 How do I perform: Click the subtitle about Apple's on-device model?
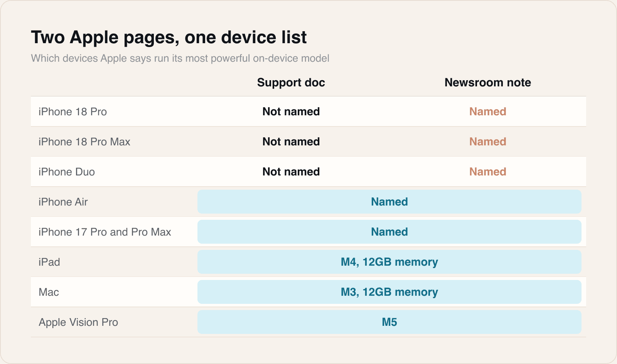click(180, 58)
